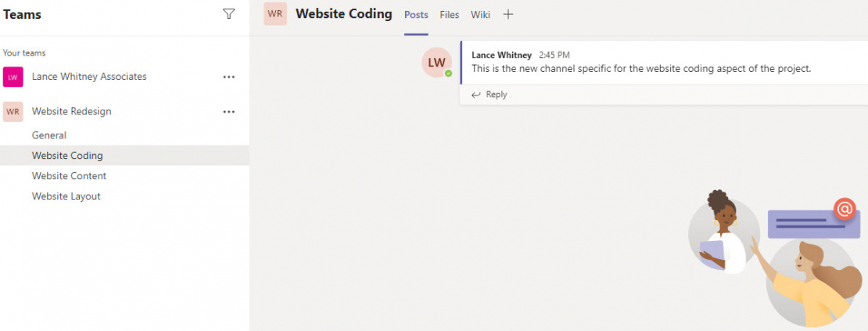
Task: Select the Website Coding channel
Action: pyautogui.click(x=67, y=156)
